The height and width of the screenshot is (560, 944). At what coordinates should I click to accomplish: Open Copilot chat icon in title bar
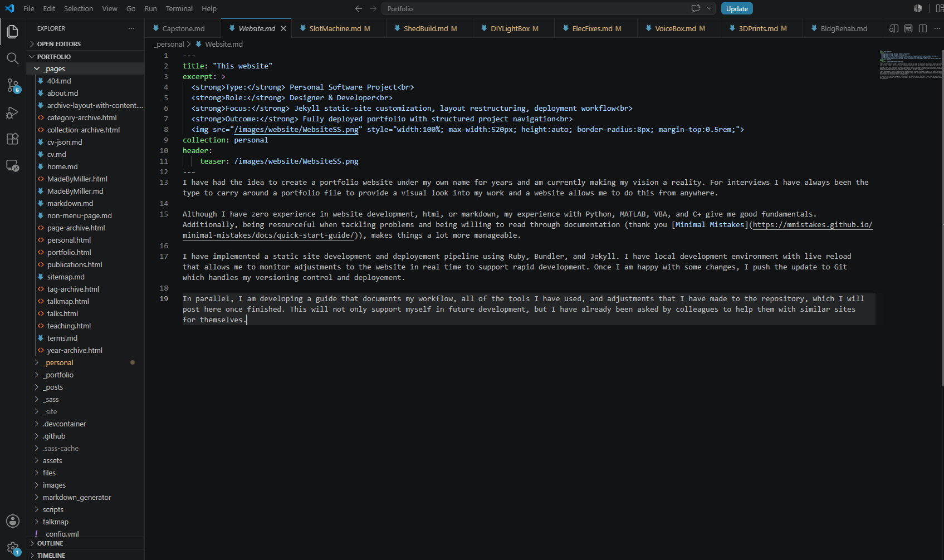(x=696, y=8)
